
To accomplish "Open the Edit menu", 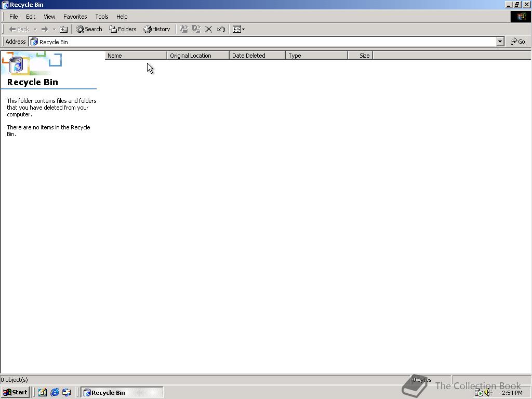I will click(x=31, y=17).
